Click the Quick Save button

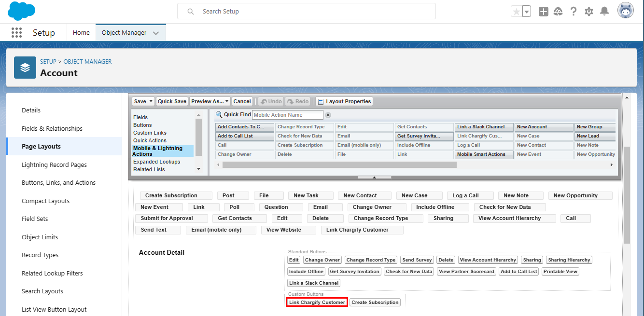[172, 101]
